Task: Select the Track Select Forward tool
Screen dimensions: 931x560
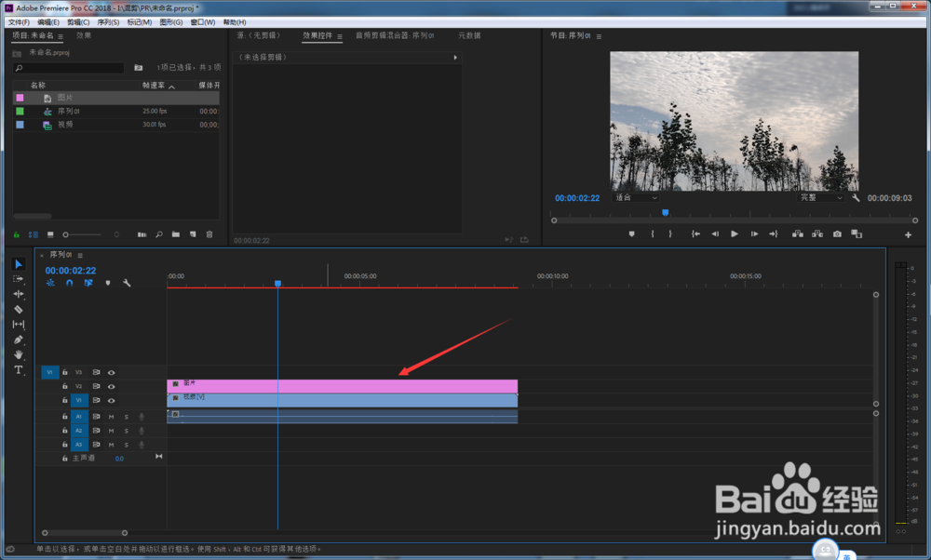Action: (x=19, y=279)
